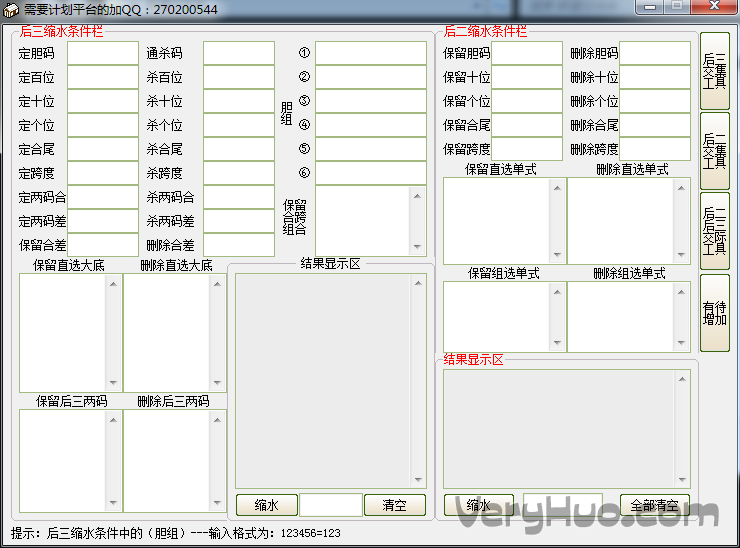
Task: Select the 胆组 ① input field
Action: (x=370, y=53)
